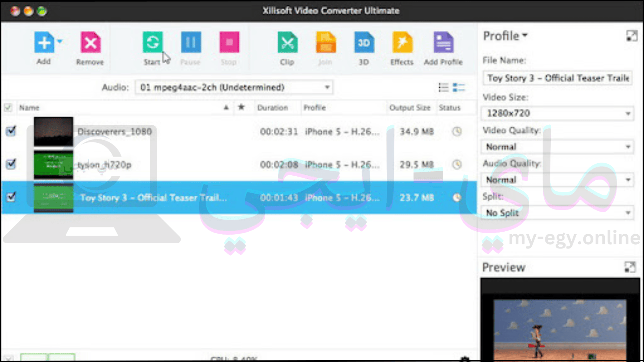Viewport: 644px width, 362px height.
Task: Click output size 34.9 MB
Action: point(417,131)
